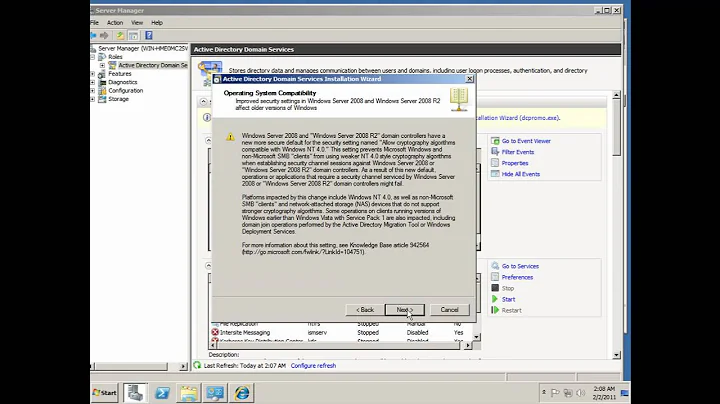
Task: Open the Action menu
Action: 115,22
